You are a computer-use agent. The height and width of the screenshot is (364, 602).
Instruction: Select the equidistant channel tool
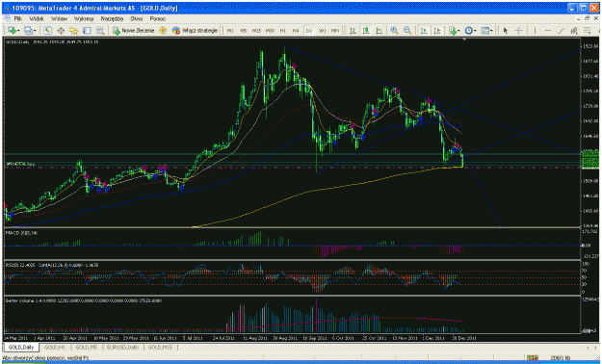(x=574, y=31)
